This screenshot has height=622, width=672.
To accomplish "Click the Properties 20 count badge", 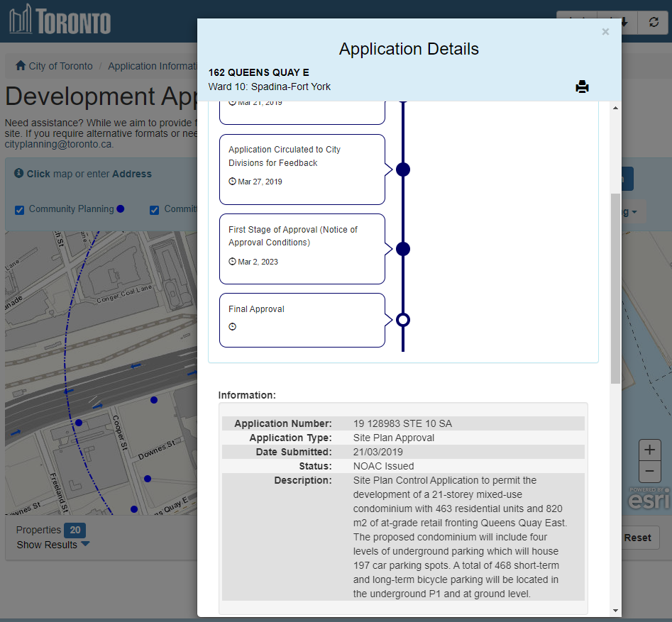I will coord(75,530).
